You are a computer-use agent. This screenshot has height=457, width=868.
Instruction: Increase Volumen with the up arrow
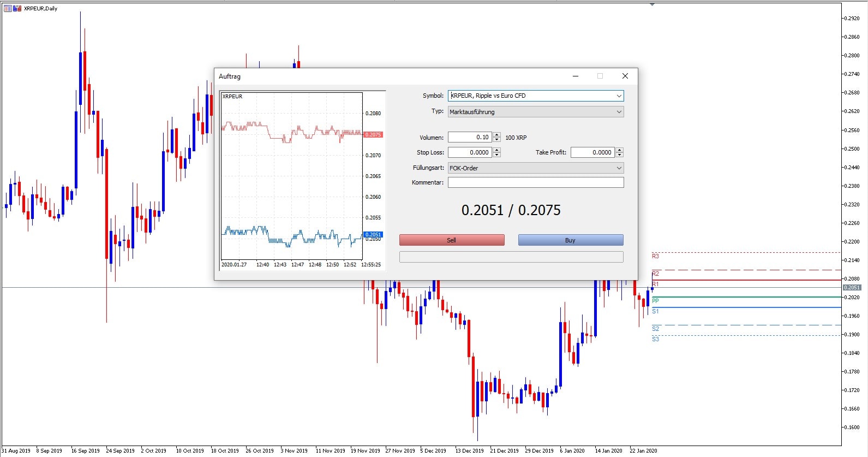[496, 135]
